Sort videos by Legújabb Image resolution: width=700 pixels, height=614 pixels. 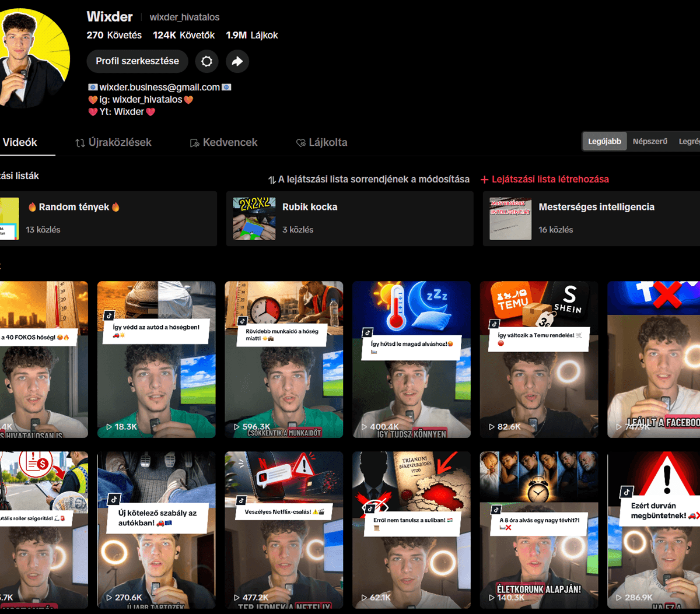604,141
